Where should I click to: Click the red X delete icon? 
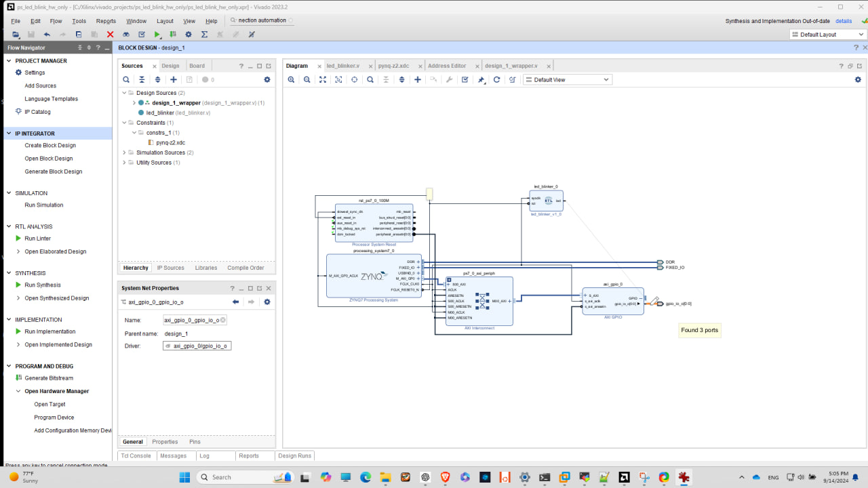[x=110, y=35]
